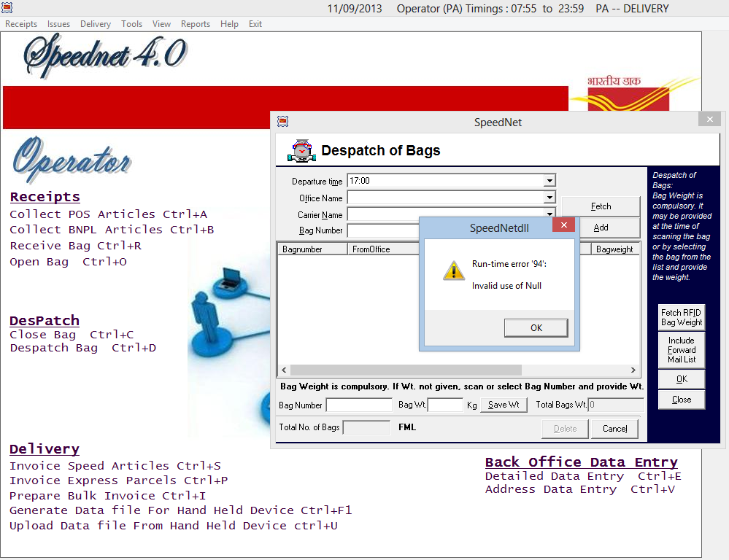Click the Fetch button
This screenshot has width=729, height=560.
[601, 206]
